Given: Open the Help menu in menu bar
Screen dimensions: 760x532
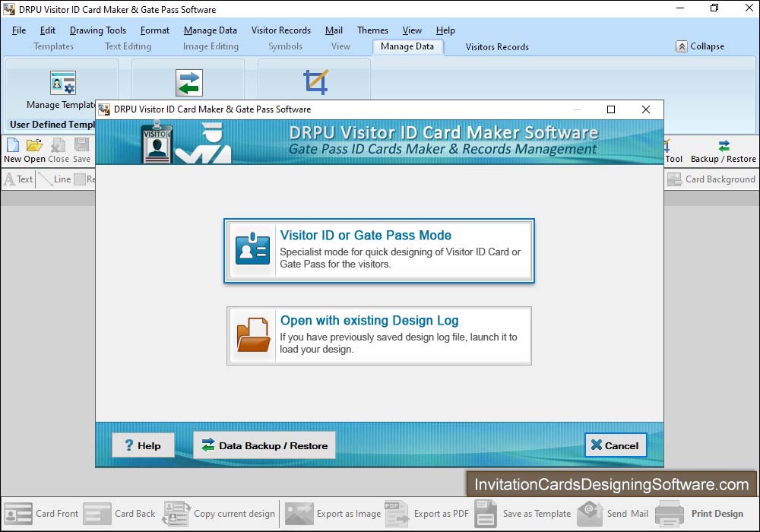Looking at the screenshot, I should coord(445,30).
